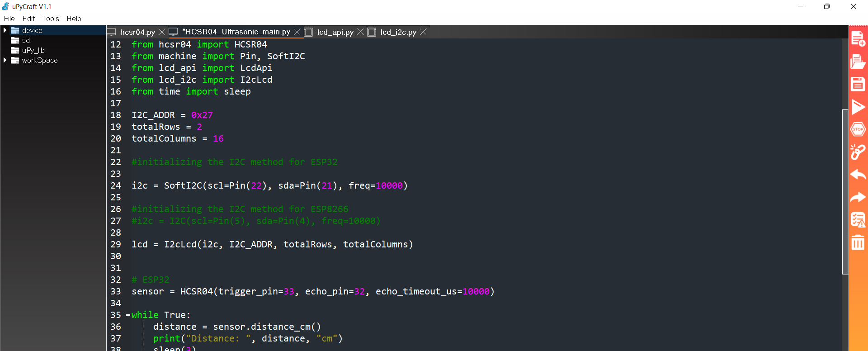868x351 pixels.
Task: Click echo_timeout_us=10000 on line 33
Action: (x=433, y=291)
